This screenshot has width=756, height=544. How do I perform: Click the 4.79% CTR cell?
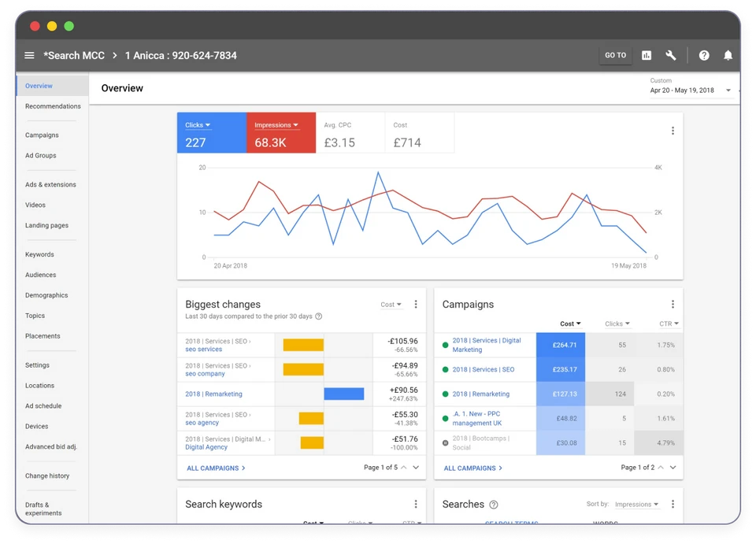(x=658, y=442)
